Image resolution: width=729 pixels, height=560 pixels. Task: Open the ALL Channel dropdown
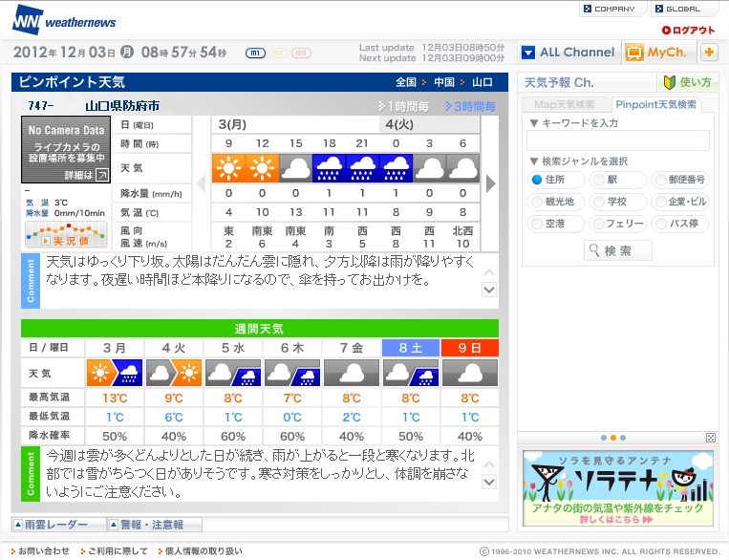point(568,53)
